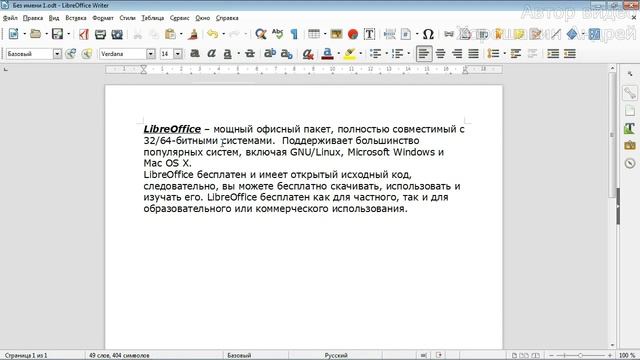Increase paragraph indent
Viewport: 640px width, 360px height.
553,54
